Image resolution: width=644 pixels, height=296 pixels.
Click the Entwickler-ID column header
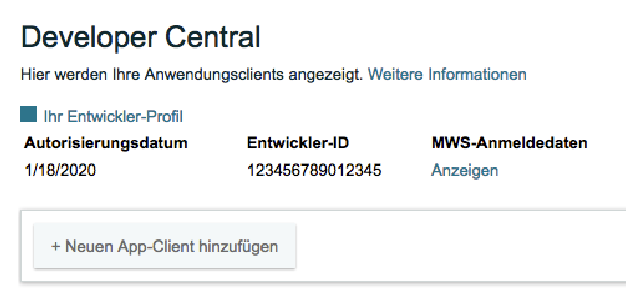pos(298,143)
